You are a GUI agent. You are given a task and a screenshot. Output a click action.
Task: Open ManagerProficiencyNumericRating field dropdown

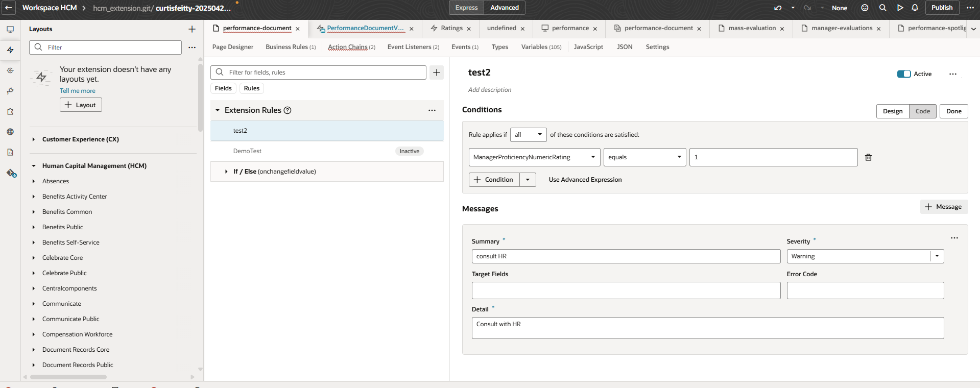[535, 157]
